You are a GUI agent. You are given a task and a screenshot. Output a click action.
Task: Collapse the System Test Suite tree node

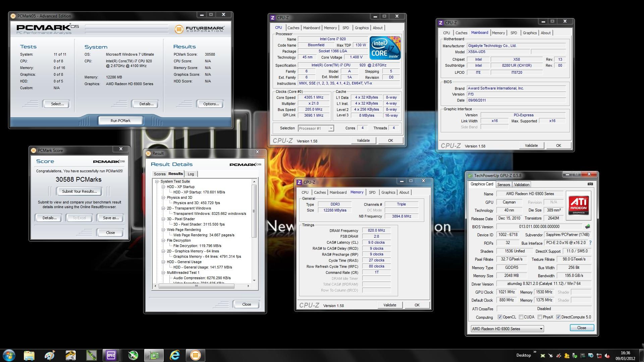pos(157,181)
